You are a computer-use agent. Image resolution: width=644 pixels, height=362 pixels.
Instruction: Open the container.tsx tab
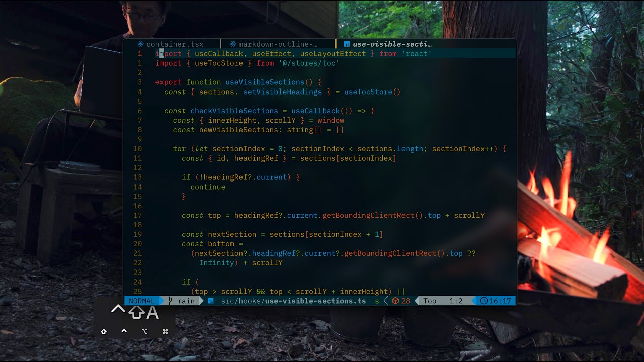pyautogui.click(x=174, y=44)
